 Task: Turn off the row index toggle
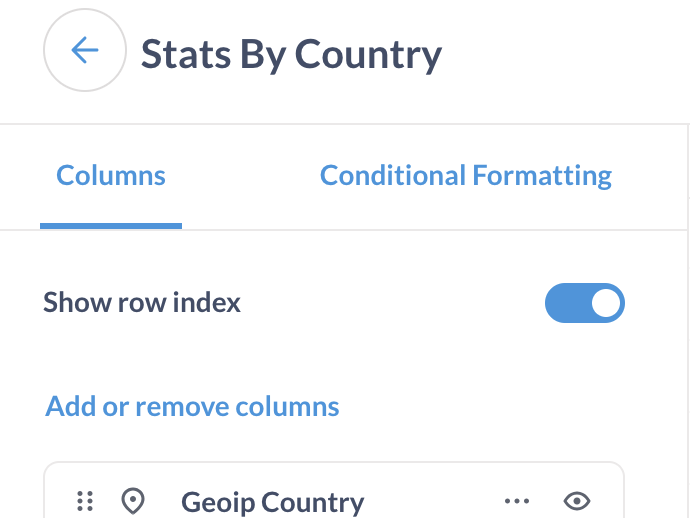pyautogui.click(x=584, y=303)
